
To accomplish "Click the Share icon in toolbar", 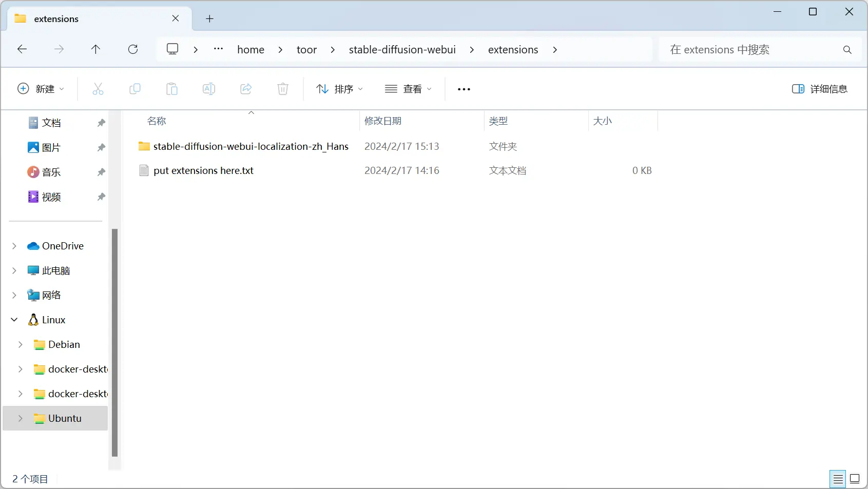I will click(246, 89).
